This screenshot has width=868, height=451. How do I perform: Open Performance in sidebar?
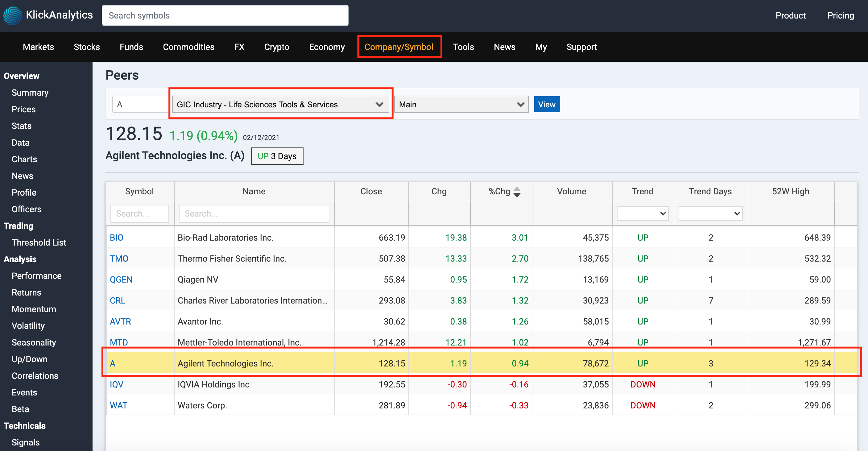36,276
